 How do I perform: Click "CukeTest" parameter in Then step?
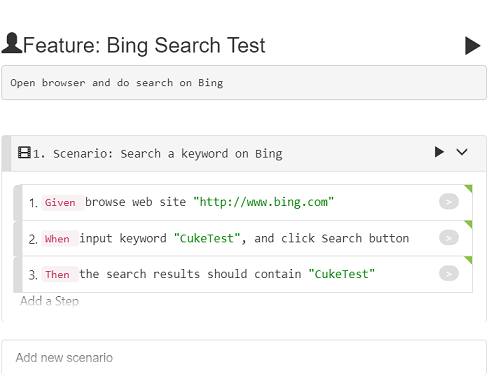(x=342, y=274)
